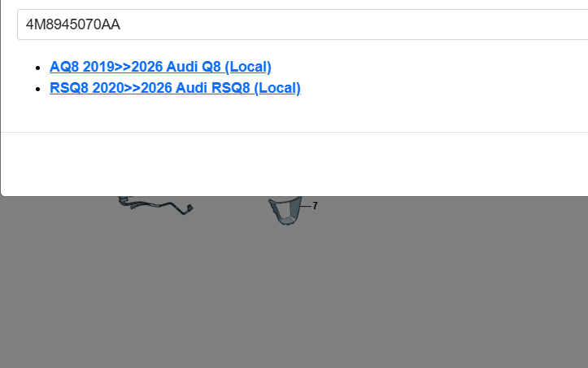Open the AQ8 2019>>2026 Audi Q8 link

pyautogui.click(x=160, y=67)
